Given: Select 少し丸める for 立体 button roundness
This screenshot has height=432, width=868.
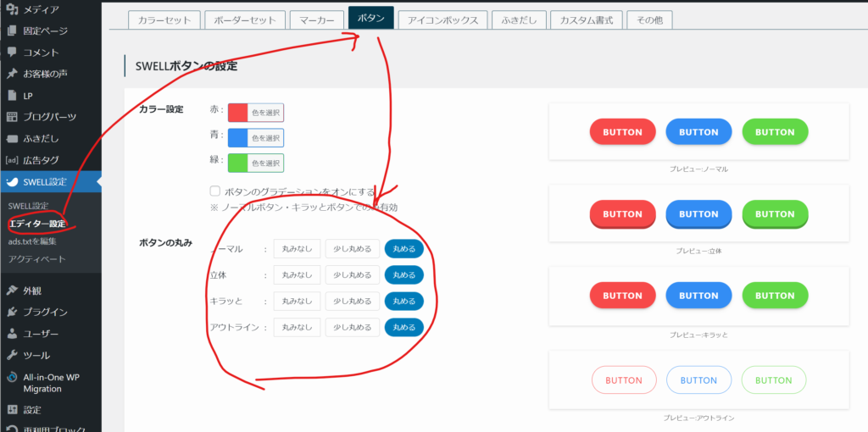Looking at the screenshot, I should 352,275.
